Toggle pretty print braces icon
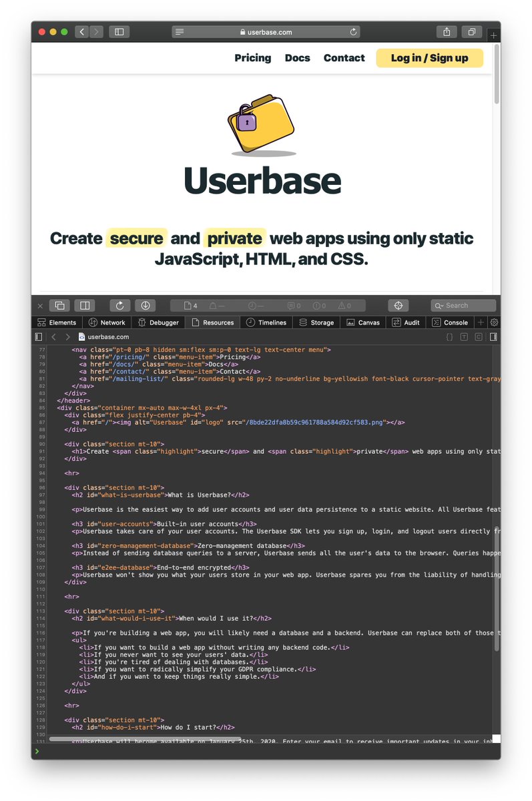 point(449,337)
